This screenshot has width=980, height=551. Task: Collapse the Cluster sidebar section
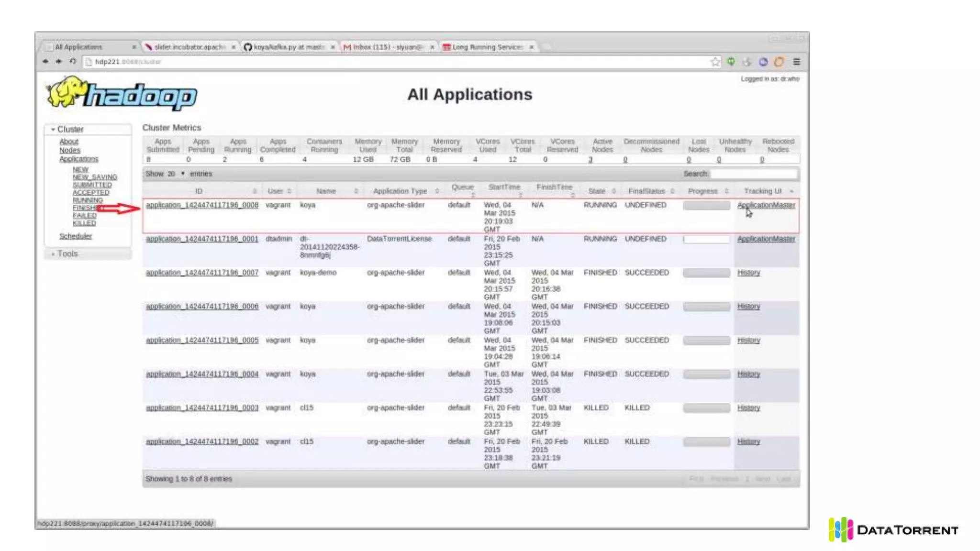(x=69, y=130)
